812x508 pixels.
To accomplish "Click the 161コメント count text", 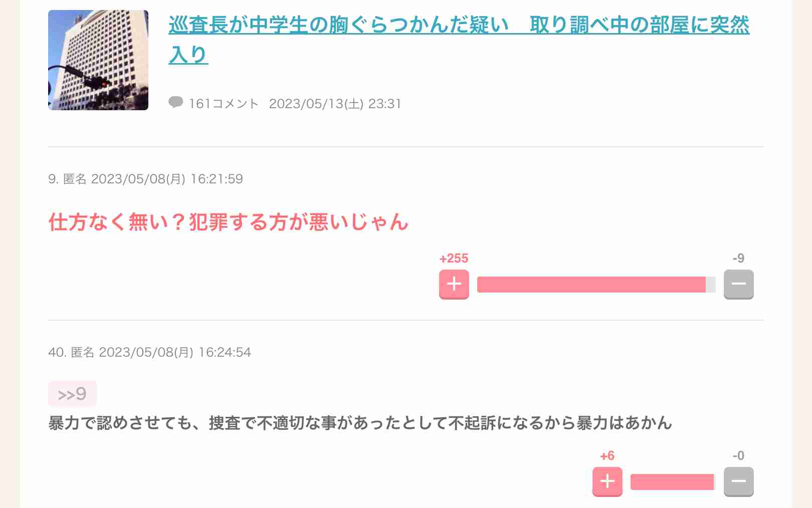I will [x=224, y=104].
